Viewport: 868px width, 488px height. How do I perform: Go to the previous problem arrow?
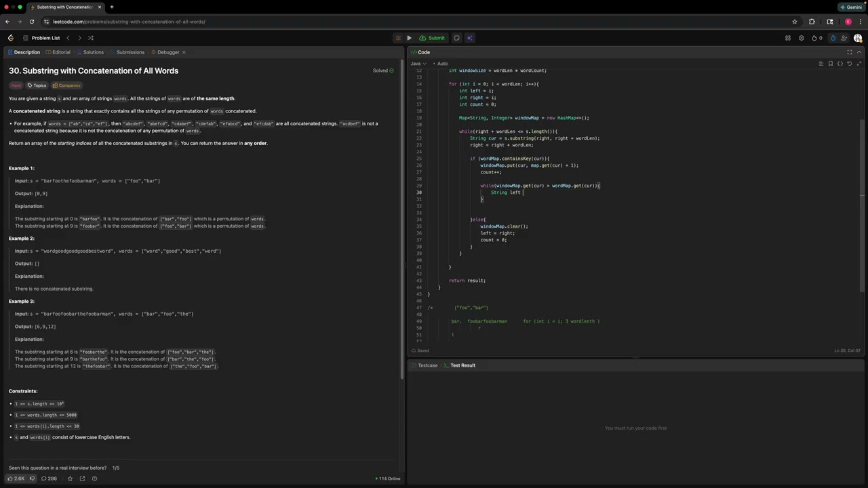68,38
